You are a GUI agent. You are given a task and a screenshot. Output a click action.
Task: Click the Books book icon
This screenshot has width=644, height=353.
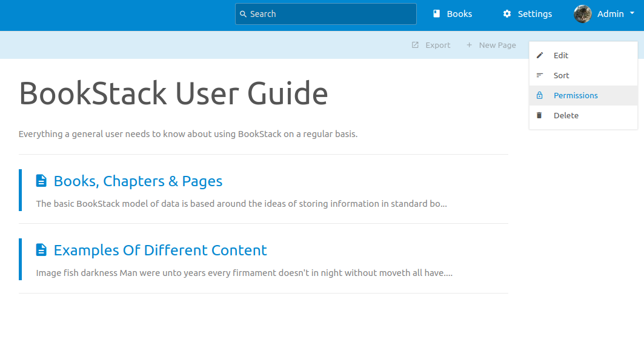[437, 14]
